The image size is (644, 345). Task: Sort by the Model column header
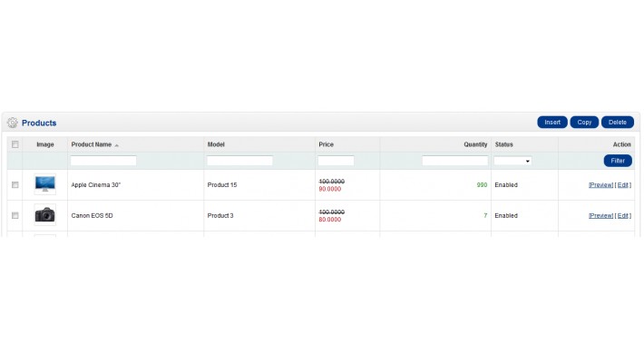216,144
